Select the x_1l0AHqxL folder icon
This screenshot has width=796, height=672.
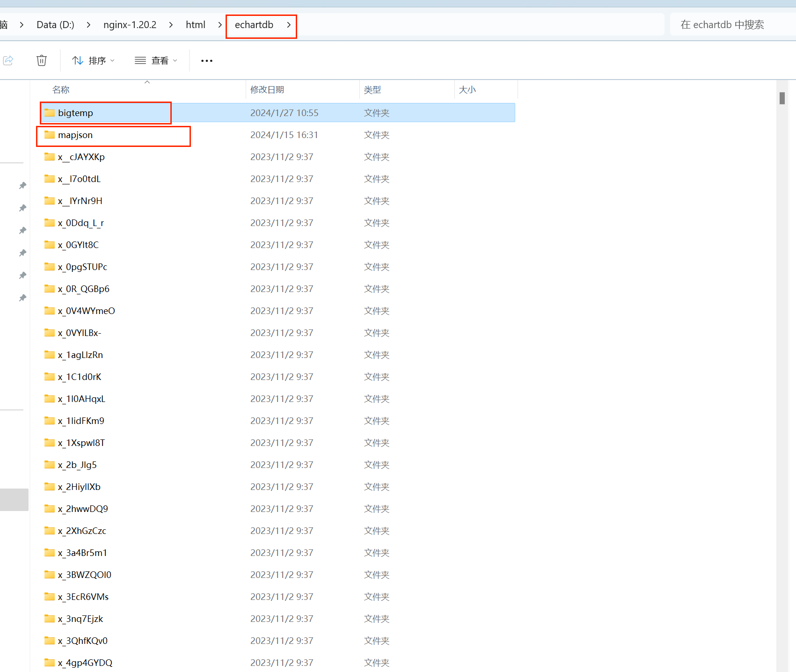coord(50,399)
